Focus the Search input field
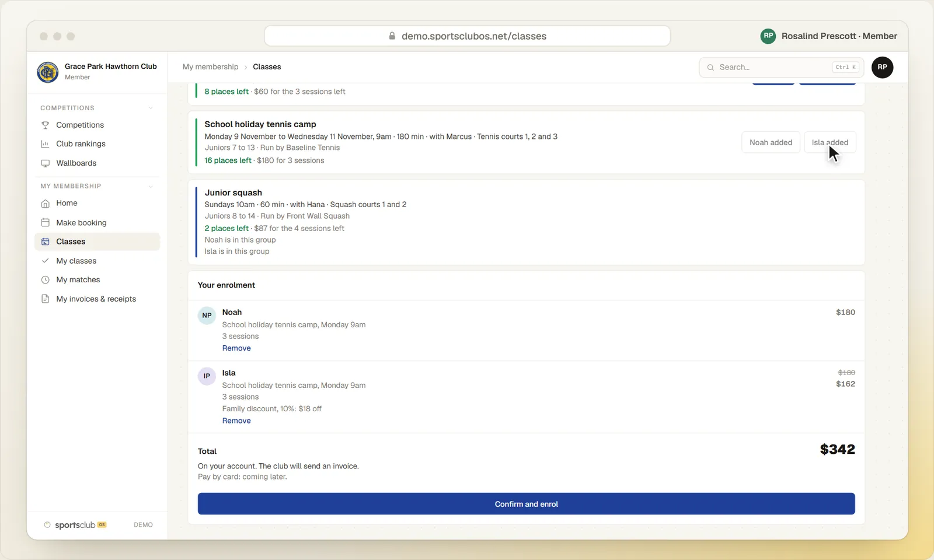The width and height of the screenshot is (934, 560). point(781,68)
